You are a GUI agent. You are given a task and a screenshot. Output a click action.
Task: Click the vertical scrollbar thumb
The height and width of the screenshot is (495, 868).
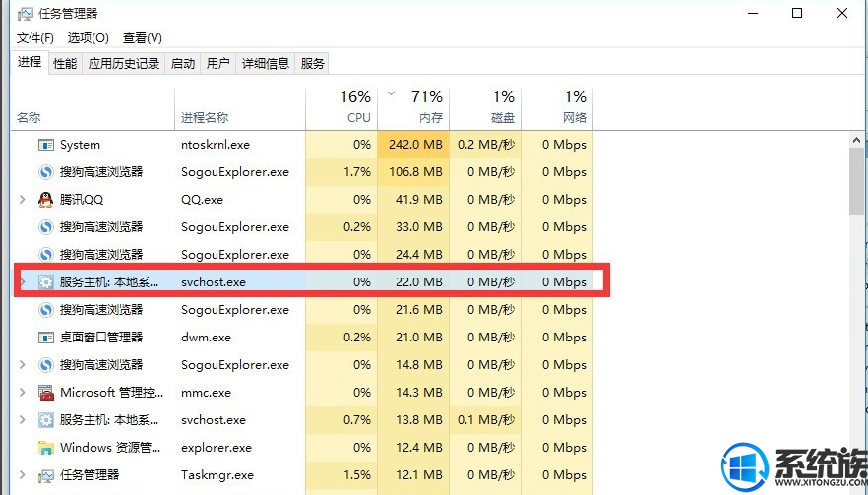tap(857, 181)
